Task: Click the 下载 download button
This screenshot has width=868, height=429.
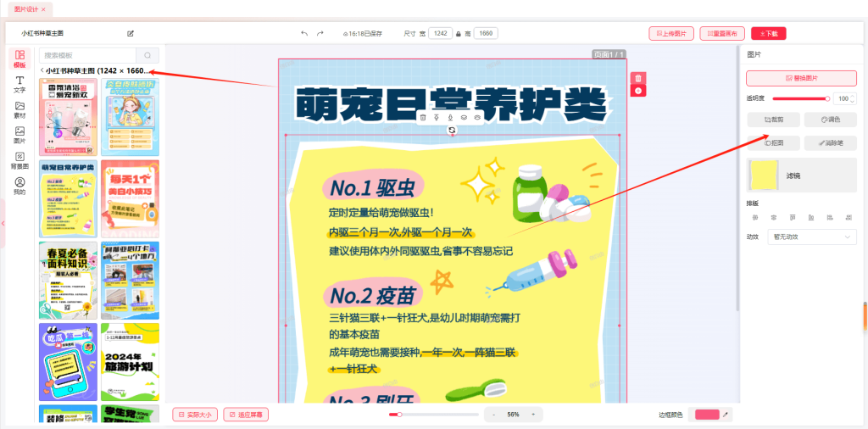Action: [769, 33]
